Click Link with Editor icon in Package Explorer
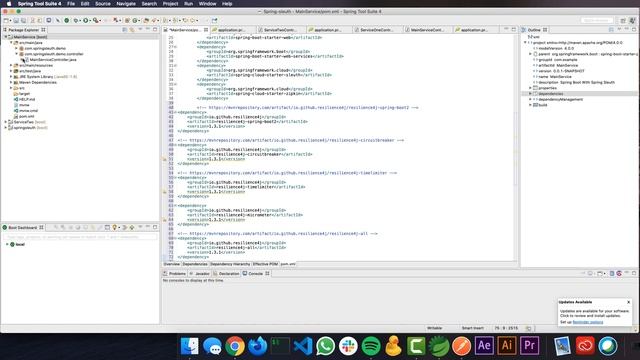The image size is (640, 360). click(132, 30)
